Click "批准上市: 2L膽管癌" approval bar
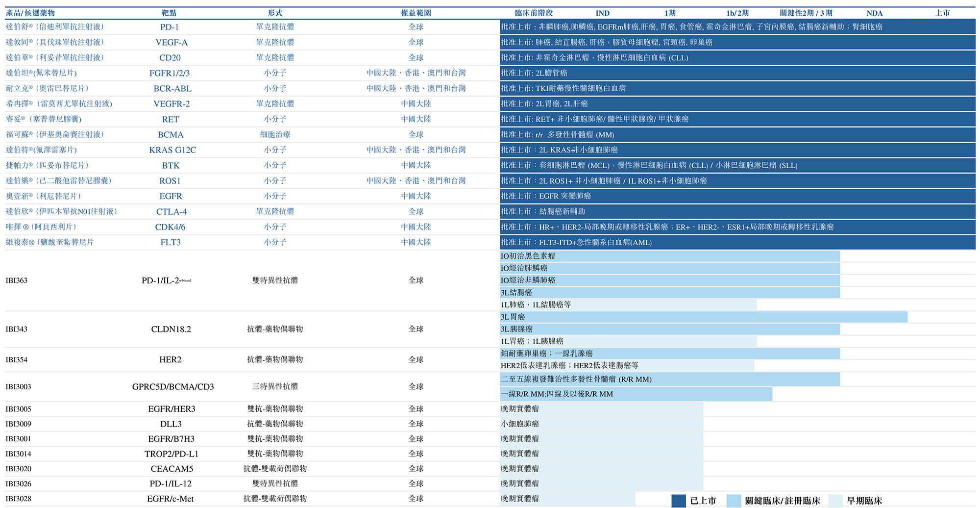 point(737,73)
